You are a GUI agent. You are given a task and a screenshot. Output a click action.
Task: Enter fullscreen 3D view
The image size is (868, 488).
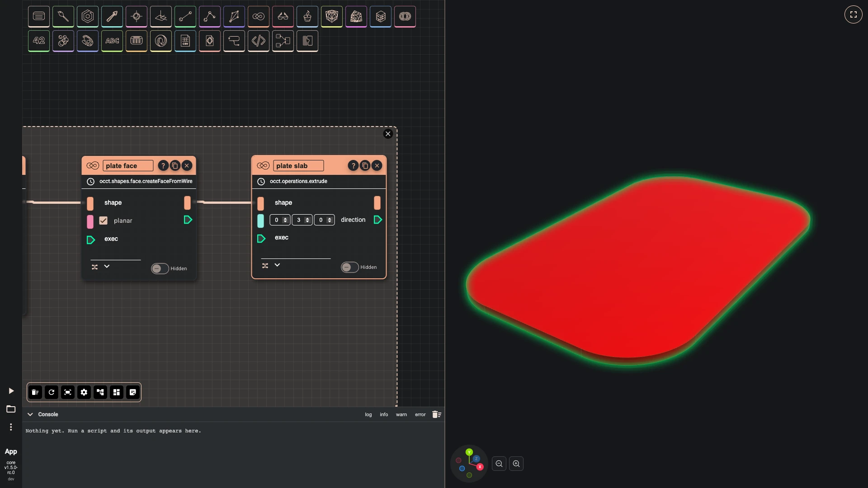(x=854, y=14)
